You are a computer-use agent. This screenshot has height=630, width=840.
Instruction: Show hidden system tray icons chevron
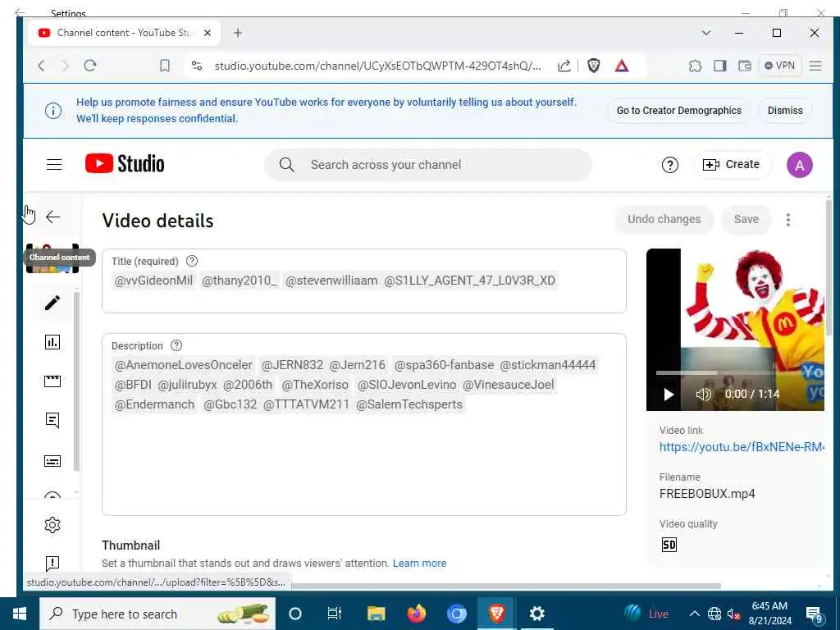[x=694, y=614]
